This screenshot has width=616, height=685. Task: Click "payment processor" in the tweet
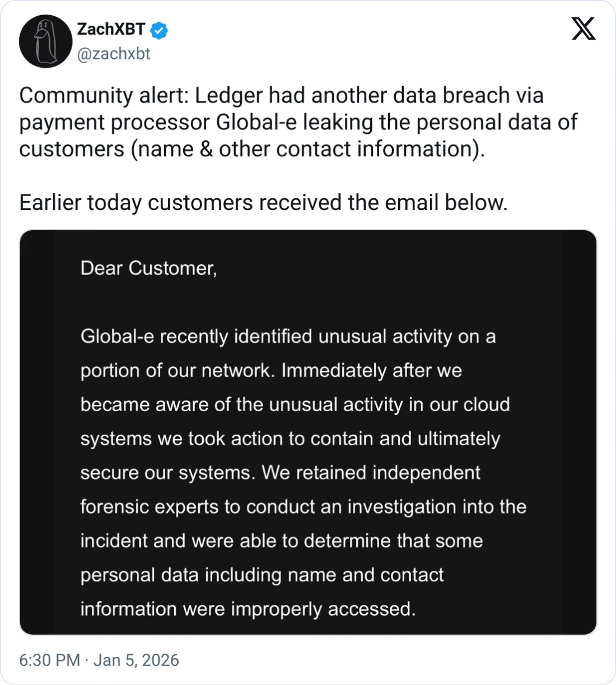(x=114, y=123)
